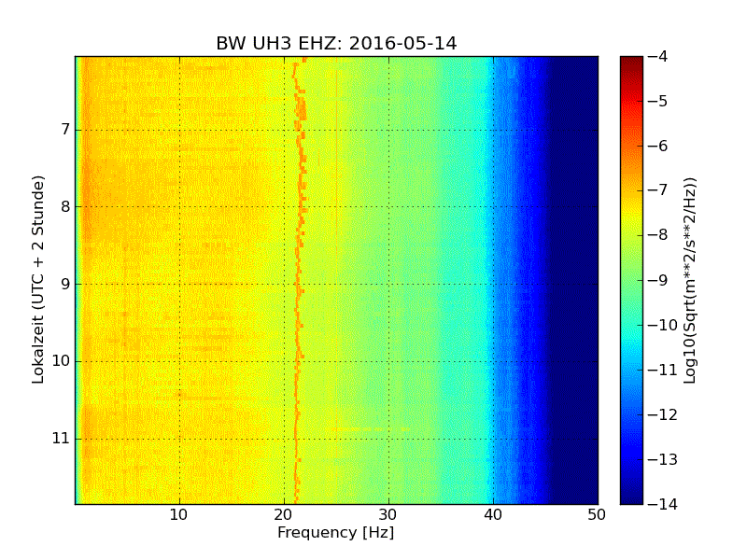The width and height of the screenshot is (747, 560).
Task: Click the colorbar tick label '−6'
Action: [657, 146]
